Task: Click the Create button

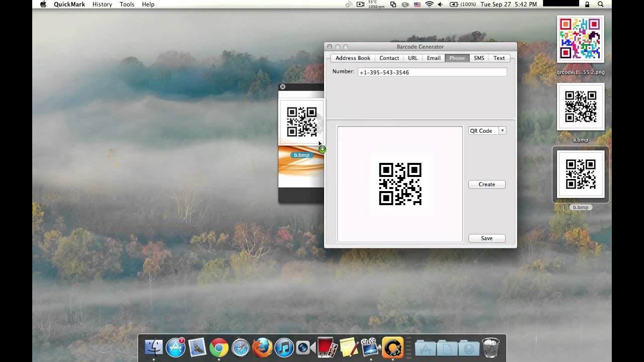Action: pyautogui.click(x=487, y=185)
